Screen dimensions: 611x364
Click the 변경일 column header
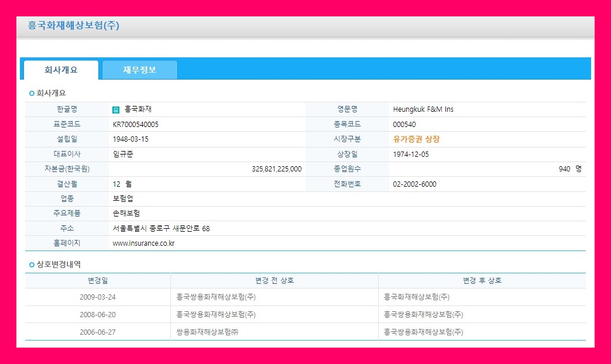[98, 280]
